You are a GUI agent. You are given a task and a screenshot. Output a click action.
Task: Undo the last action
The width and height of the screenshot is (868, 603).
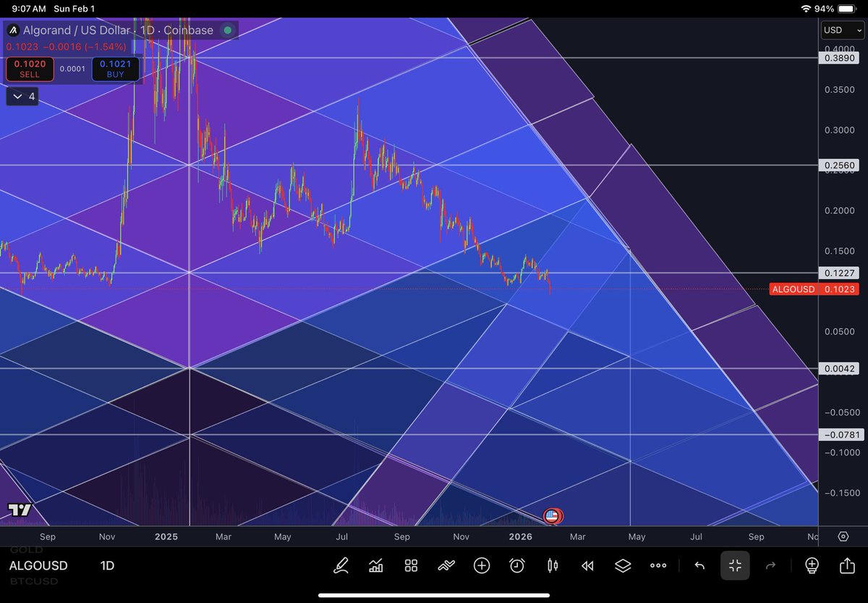tap(699, 565)
